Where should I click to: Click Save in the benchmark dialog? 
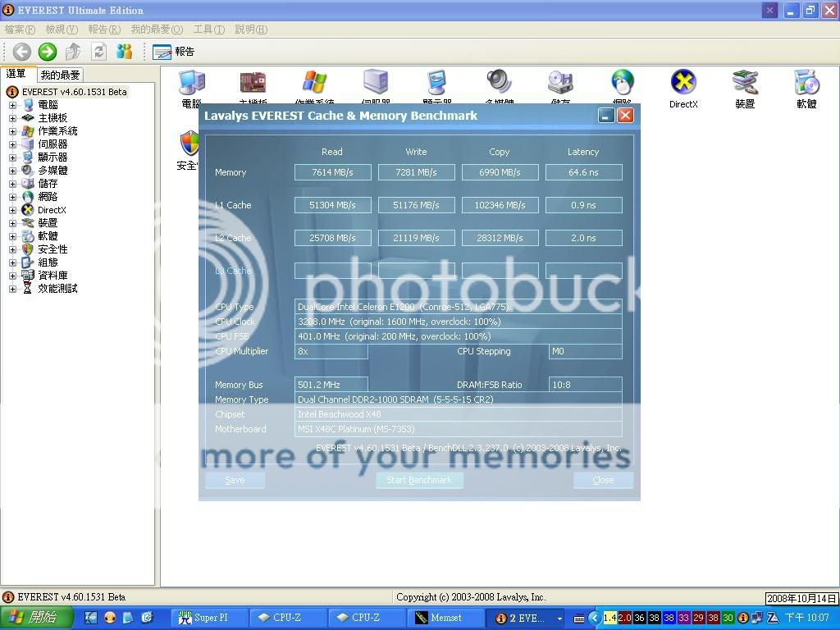click(235, 480)
